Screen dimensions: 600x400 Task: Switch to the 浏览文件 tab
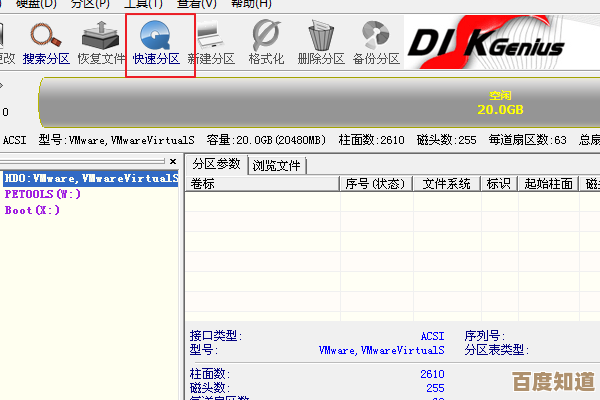tap(278, 166)
